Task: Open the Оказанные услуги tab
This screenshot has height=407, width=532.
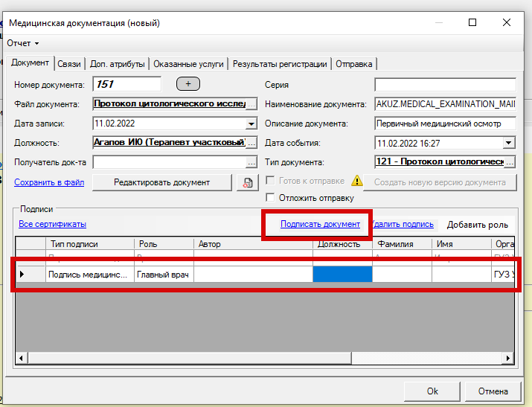Action: (189, 64)
